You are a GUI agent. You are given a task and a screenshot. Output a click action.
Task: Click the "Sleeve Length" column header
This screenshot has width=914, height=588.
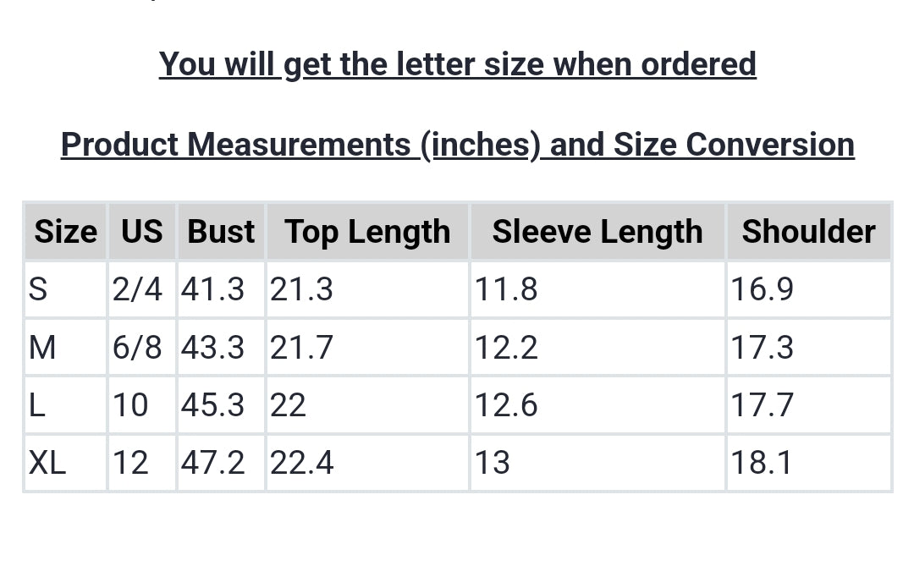point(597,232)
